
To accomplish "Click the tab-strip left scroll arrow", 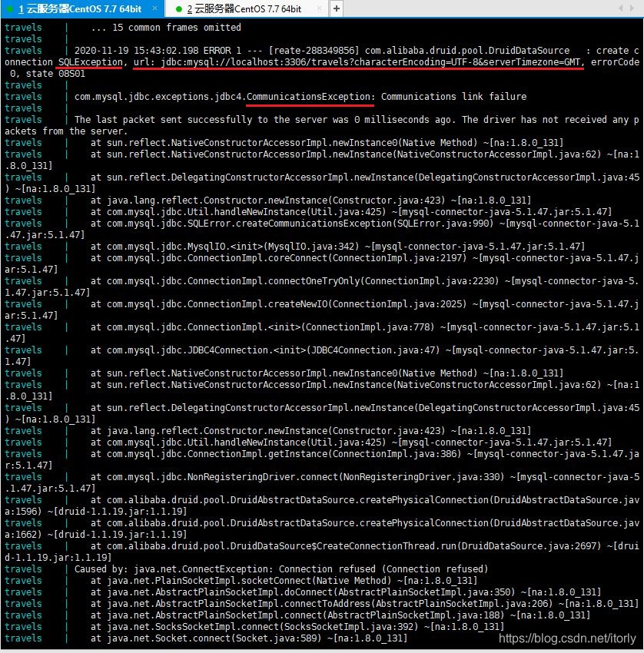I will click(621, 8).
